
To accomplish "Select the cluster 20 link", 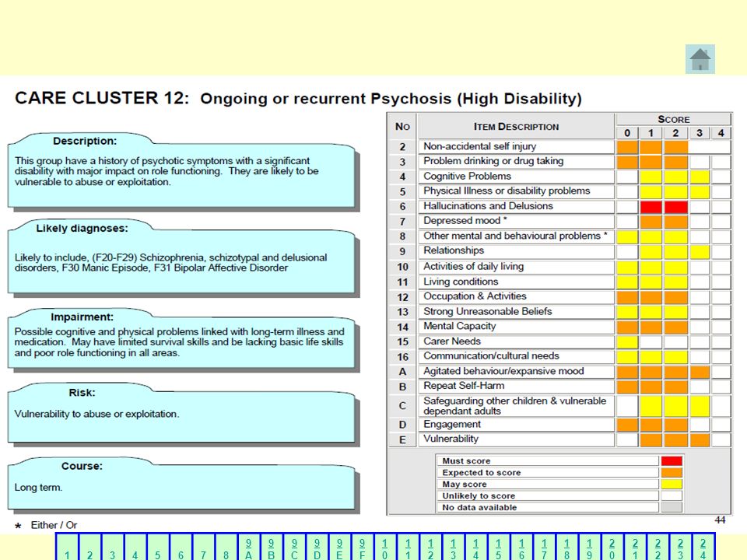I will [612, 548].
